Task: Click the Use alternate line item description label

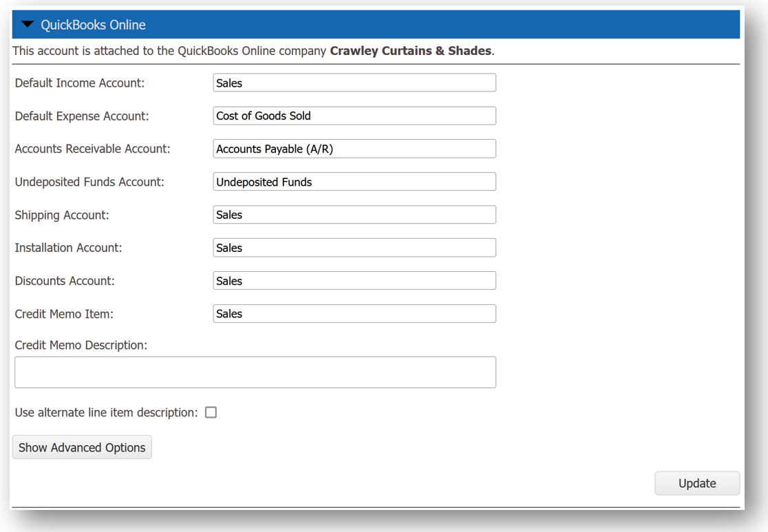Action: [106, 412]
